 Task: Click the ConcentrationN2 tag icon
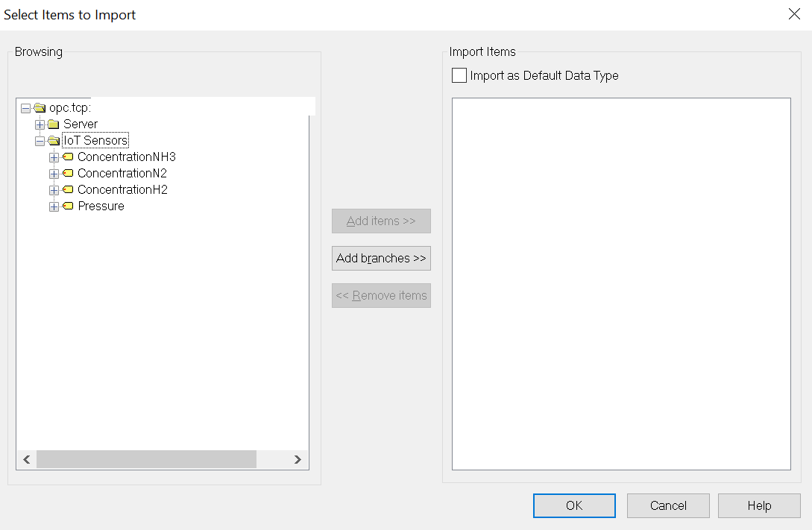[x=68, y=174]
